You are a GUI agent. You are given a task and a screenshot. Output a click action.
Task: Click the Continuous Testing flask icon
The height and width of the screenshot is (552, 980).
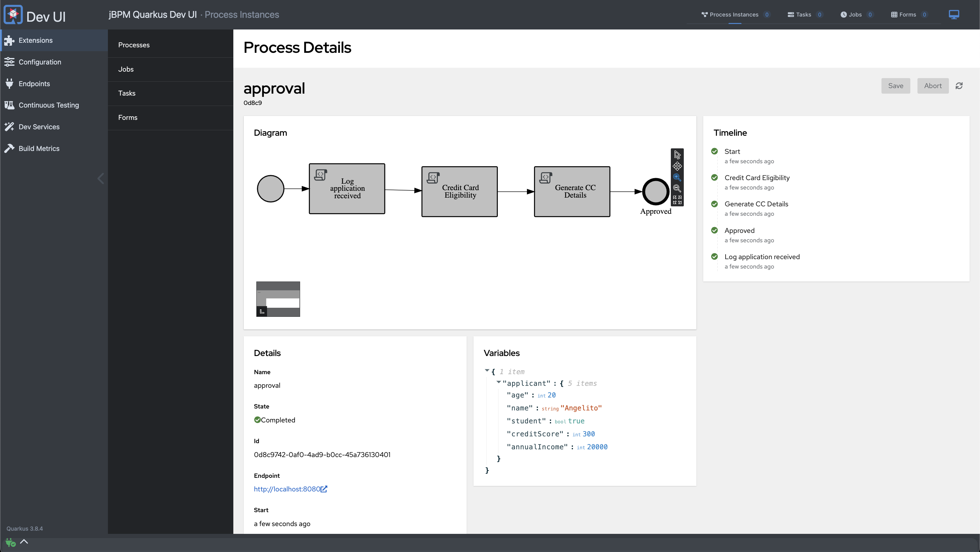click(9, 105)
